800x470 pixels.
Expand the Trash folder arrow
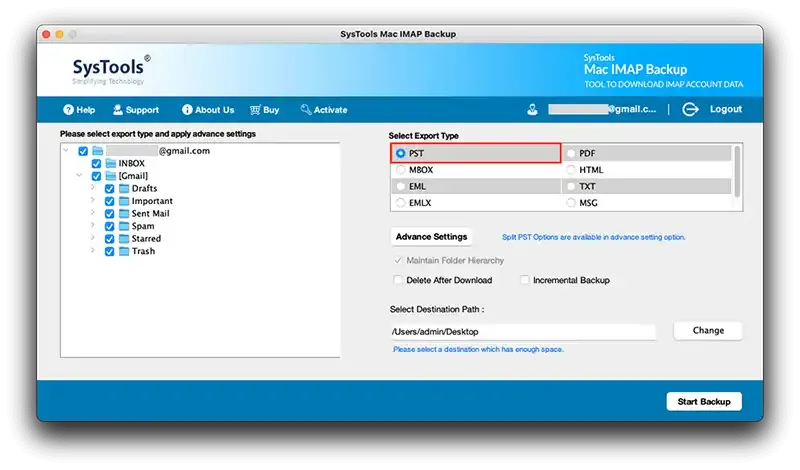click(92, 250)
